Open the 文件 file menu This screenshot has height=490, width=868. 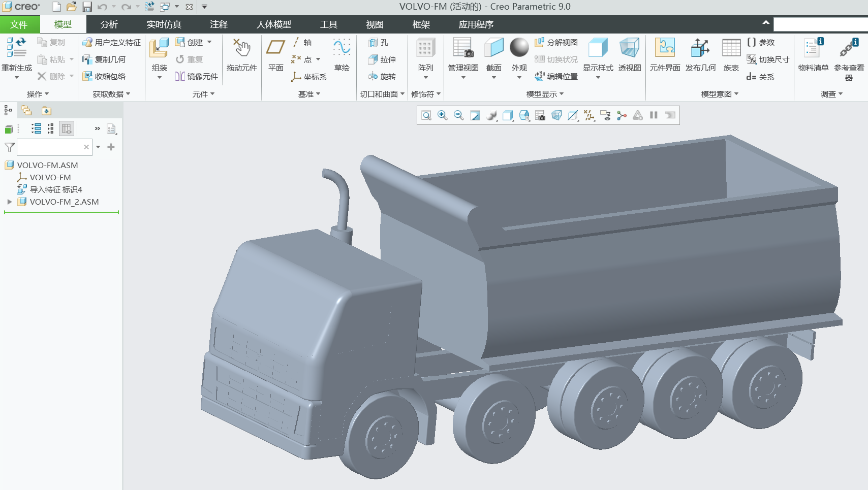coord(19,24)
